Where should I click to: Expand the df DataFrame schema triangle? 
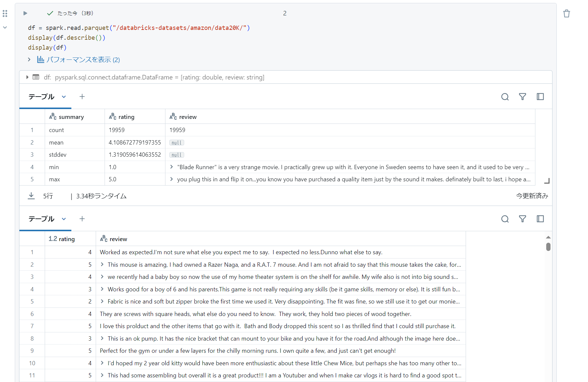(27, 77)
